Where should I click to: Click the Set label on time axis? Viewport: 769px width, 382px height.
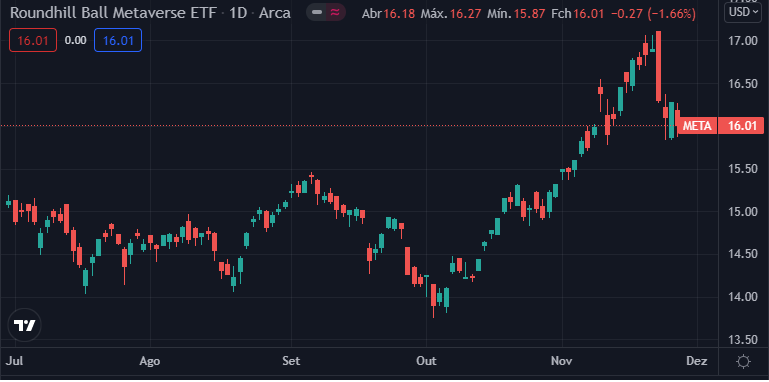(291, 361)
